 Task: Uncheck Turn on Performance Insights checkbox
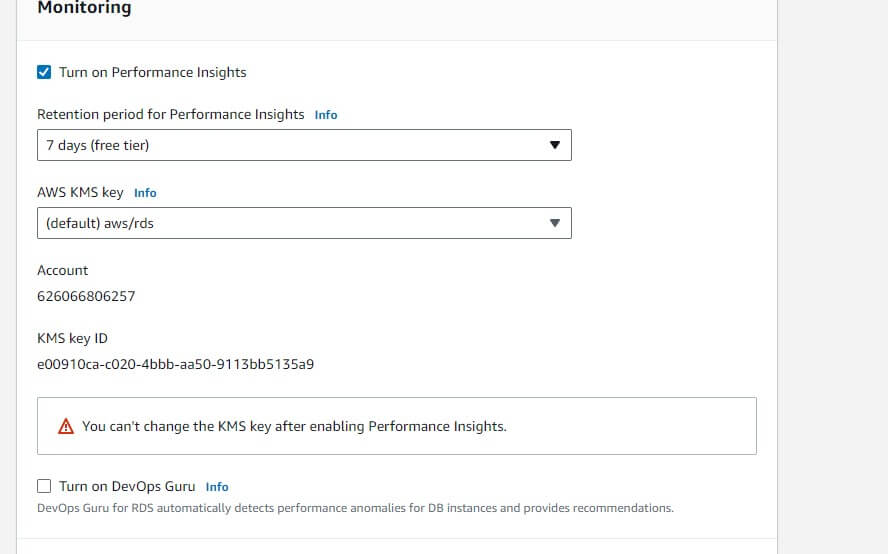point(44,72)
